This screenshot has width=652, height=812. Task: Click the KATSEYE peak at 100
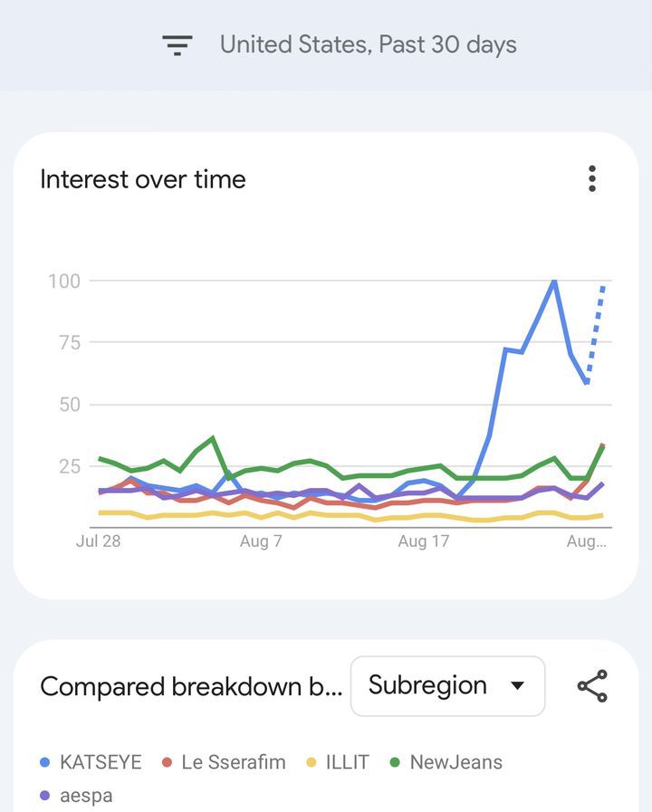(553, 282)
